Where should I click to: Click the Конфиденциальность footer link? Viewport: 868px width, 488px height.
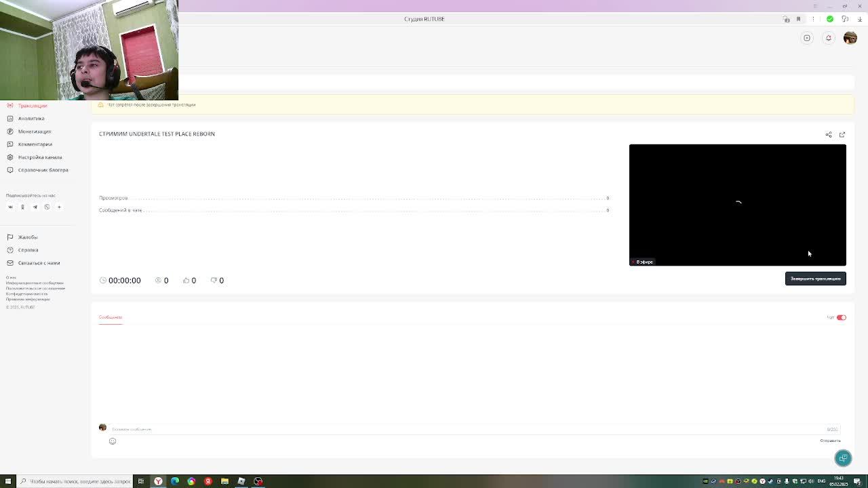coord(26,293)
